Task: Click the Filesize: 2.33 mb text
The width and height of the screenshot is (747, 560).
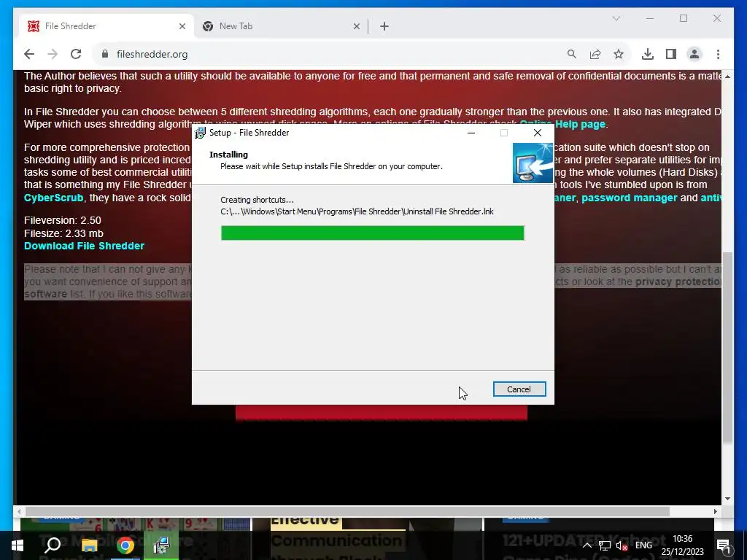Action: [x=63, y=233]
